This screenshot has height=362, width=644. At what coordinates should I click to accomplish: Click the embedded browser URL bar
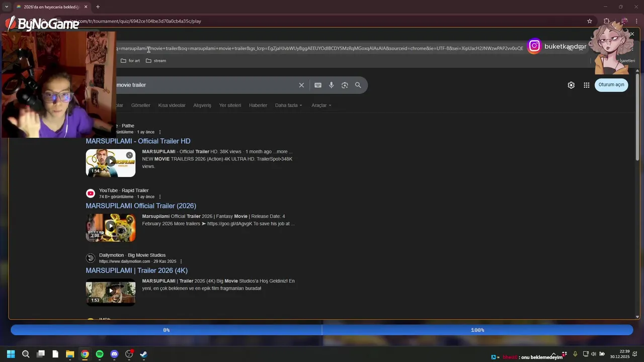[x=319, y=48]
